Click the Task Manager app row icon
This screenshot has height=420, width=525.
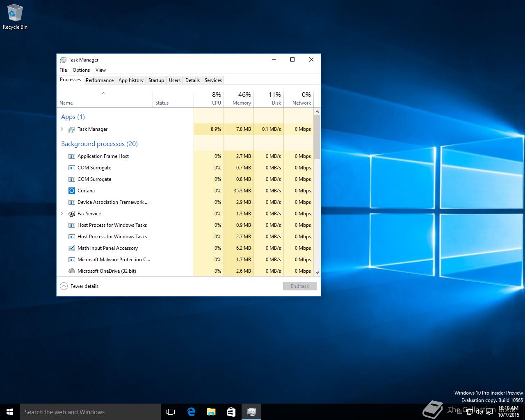click(72, 129)
